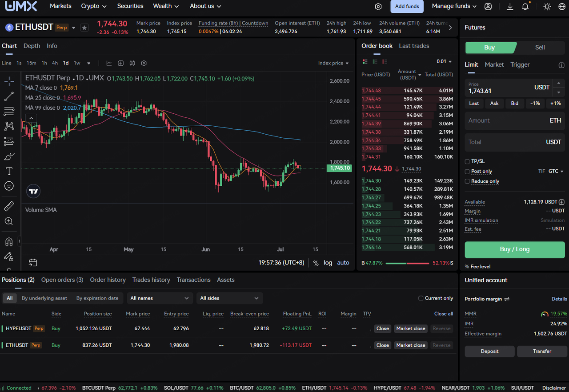This screenshot has width=569, height=392.
Task: Click the Buy / Long button
Action: click(x=515, y=249)
